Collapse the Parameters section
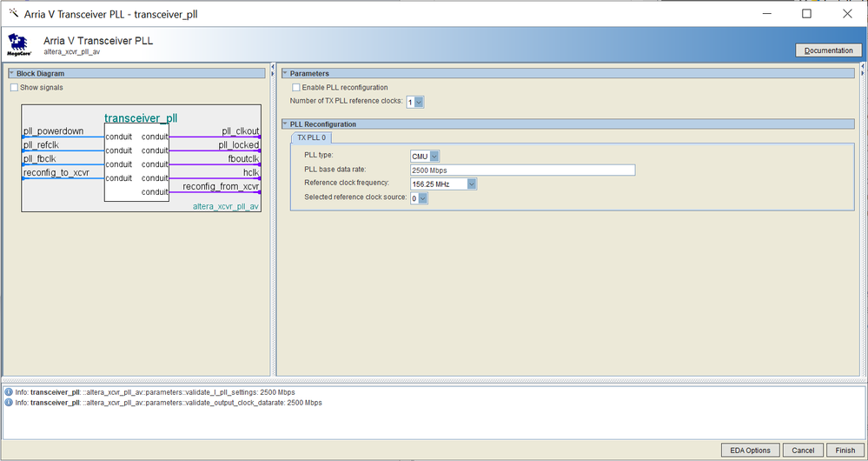 tap(284, 74)
